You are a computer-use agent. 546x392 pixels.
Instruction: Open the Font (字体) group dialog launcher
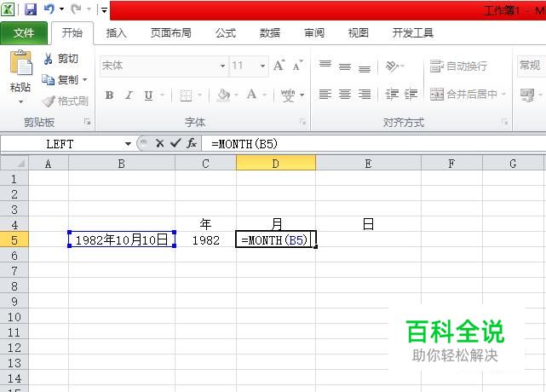coord(302,122)
